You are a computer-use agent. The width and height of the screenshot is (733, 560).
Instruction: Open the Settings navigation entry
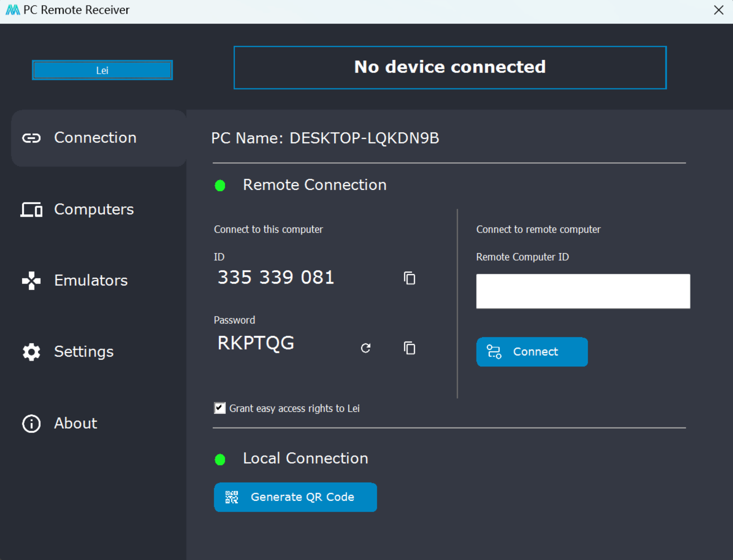tap(84, 352)
